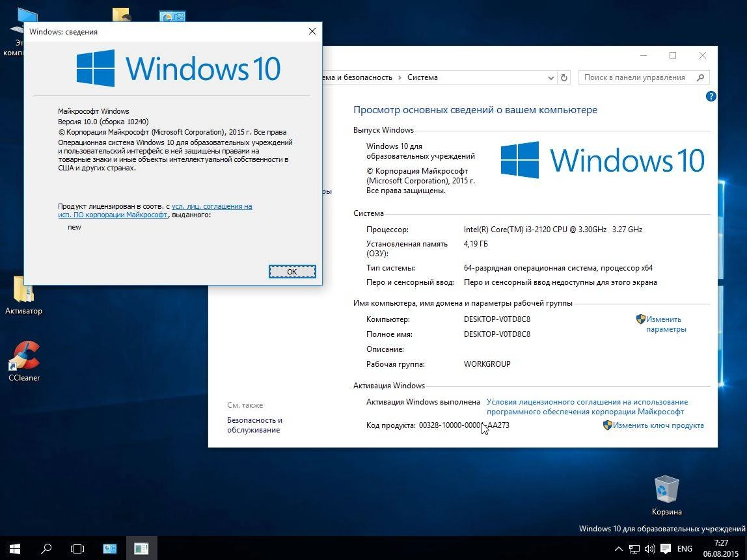Select the Корзина recycle bin icon
Image resolution: width=747 pixels, height=560 pixels.
(x=666, y=495)
